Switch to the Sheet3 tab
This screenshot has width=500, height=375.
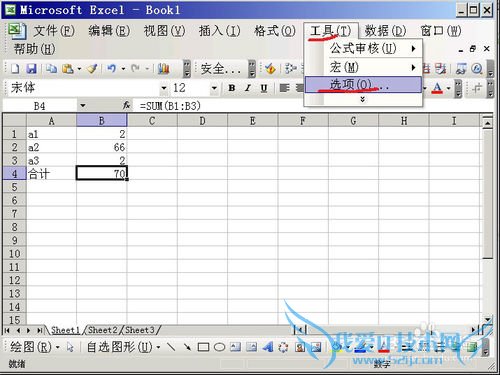coord(140,330)
